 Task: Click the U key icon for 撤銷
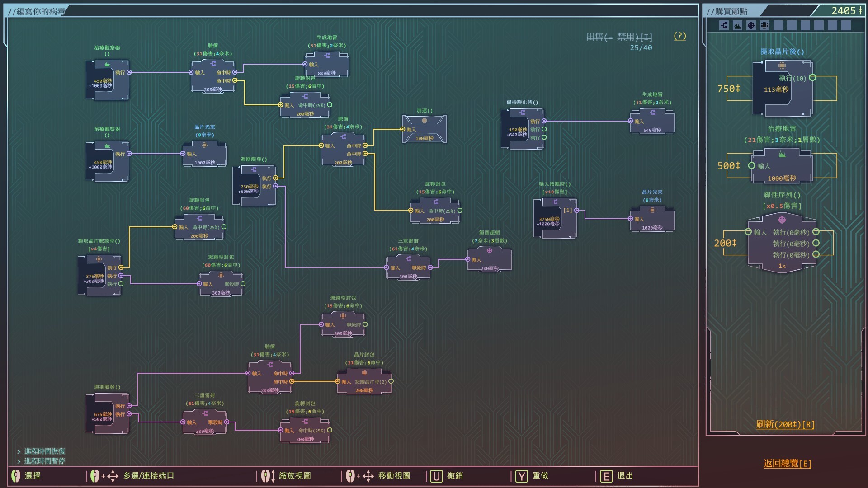(436, 476)
